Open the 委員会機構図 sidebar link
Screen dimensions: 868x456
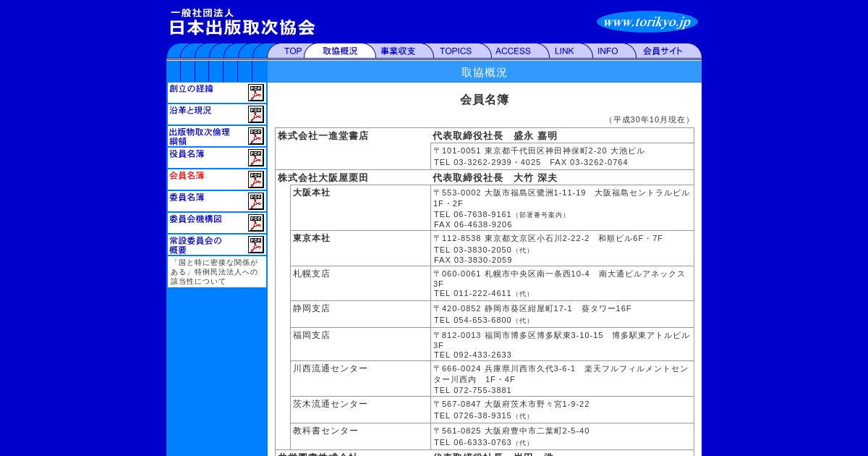tap(195, 219)
